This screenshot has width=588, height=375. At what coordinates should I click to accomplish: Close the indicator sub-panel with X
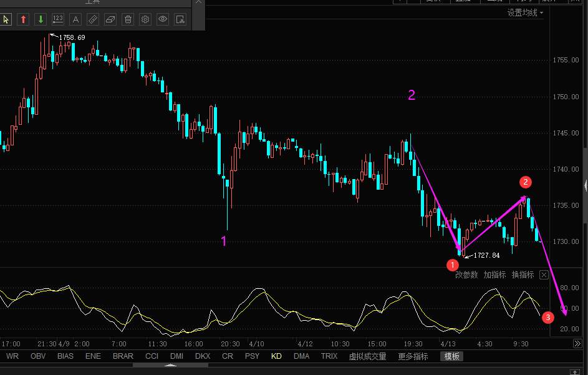coord(544,275)
